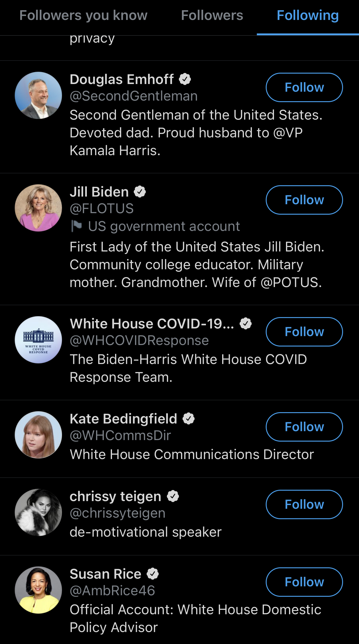Tap the verified badge beside Susan Rice
Viewport: 359px width, 644px height.
coord(152,574)
